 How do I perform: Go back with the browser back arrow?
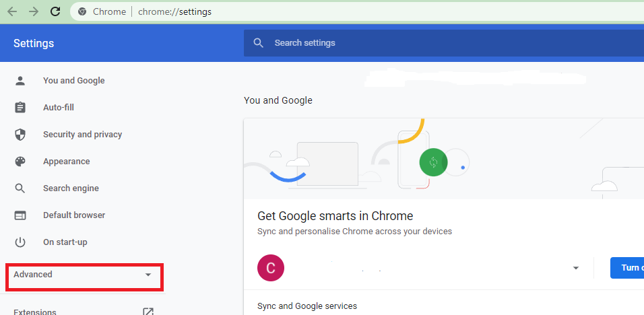click(12, 12)
